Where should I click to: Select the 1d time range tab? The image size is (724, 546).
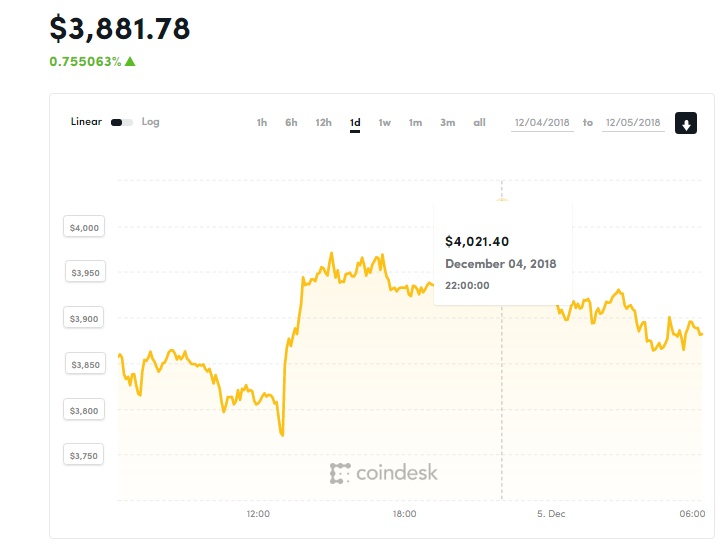coord(355,123)
